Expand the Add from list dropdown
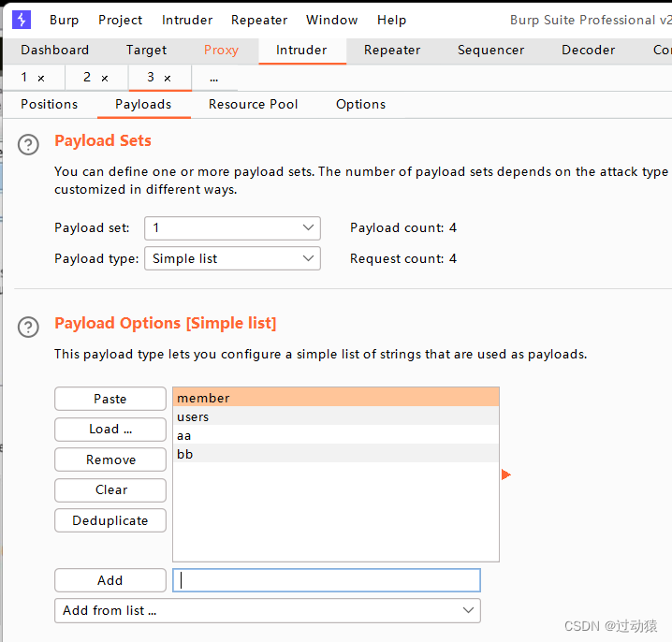Image resolution: width=672 pixels, height=642 pixels. point(268,610)
